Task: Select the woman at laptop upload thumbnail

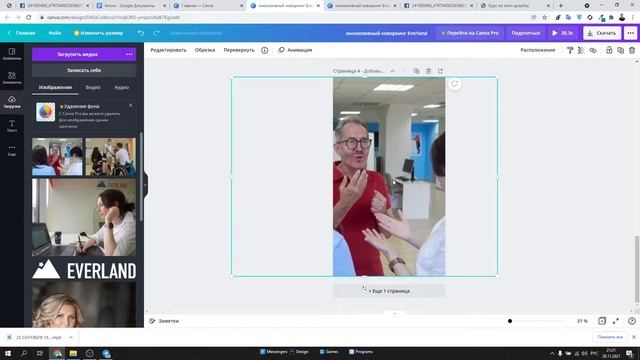Action: (x=84, y=218)
